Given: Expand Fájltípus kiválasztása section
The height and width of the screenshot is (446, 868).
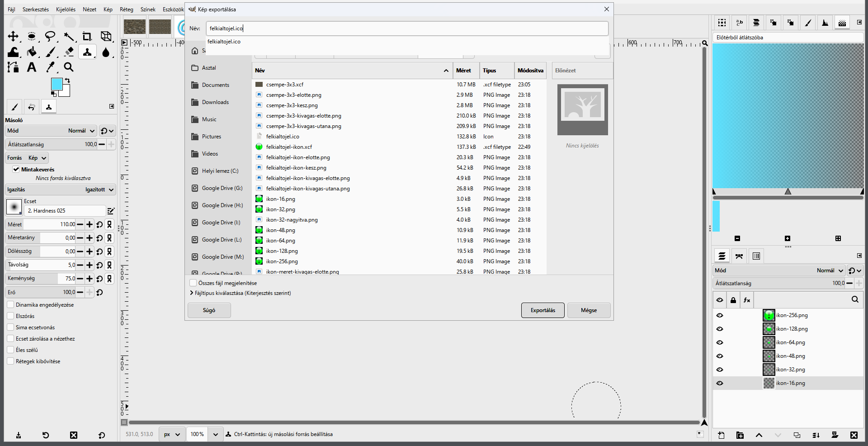Looking at the screenshot, I should point(240,293).
